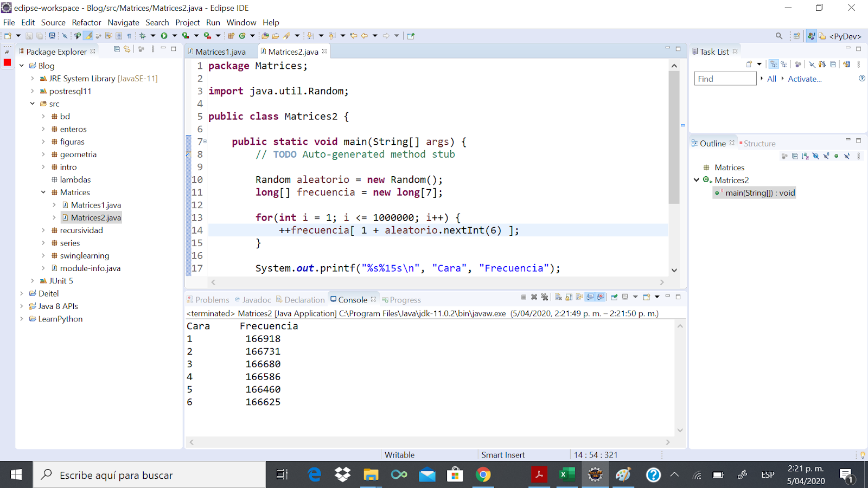Open the Refactor menu
868x488 pixels.
pyautogui.click(x=86, y=22)
